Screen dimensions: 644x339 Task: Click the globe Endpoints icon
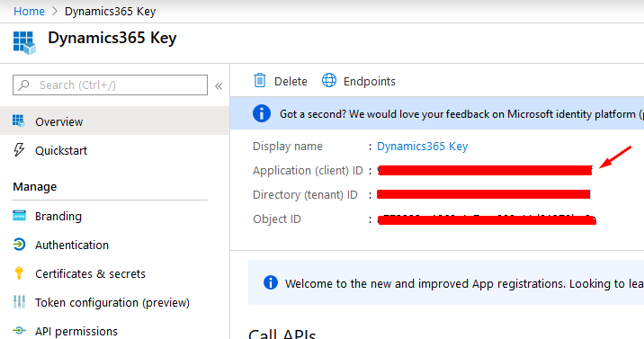tap(329, 80)
